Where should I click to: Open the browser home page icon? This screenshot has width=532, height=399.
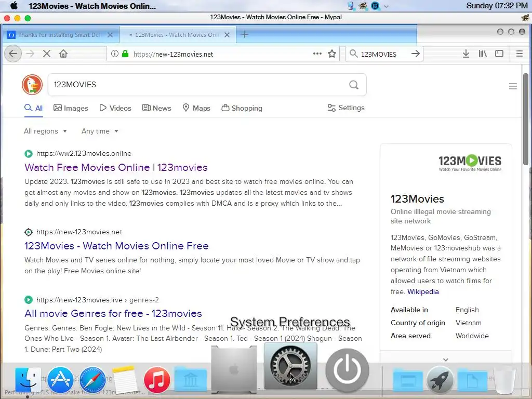(63, 54)
